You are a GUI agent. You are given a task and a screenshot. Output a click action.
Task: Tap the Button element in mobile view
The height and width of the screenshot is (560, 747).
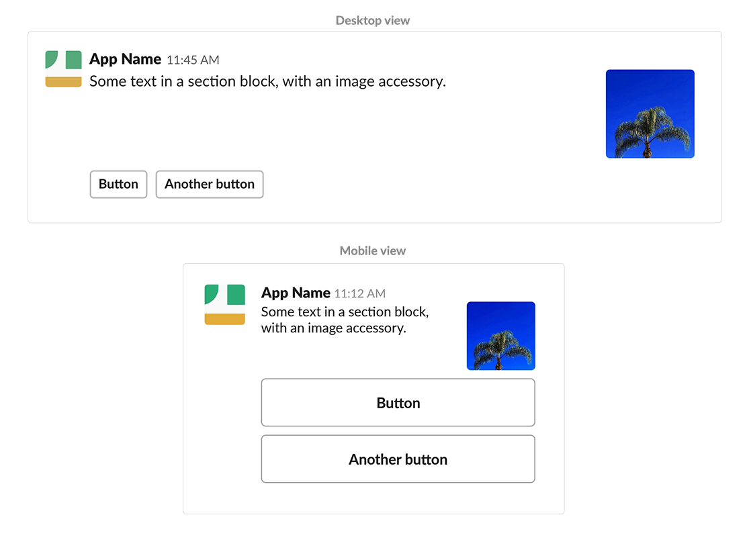(x=398, y=402)
